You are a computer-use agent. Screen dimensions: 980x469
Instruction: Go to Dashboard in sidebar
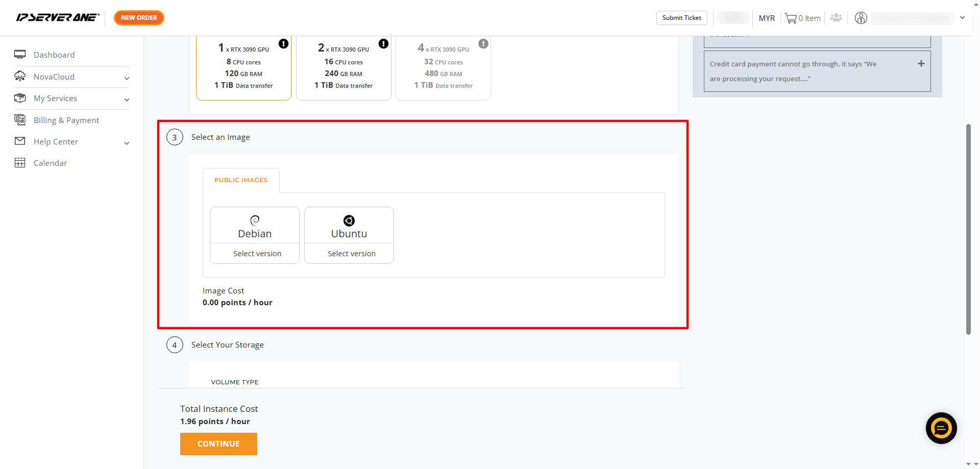click(54, 55)
